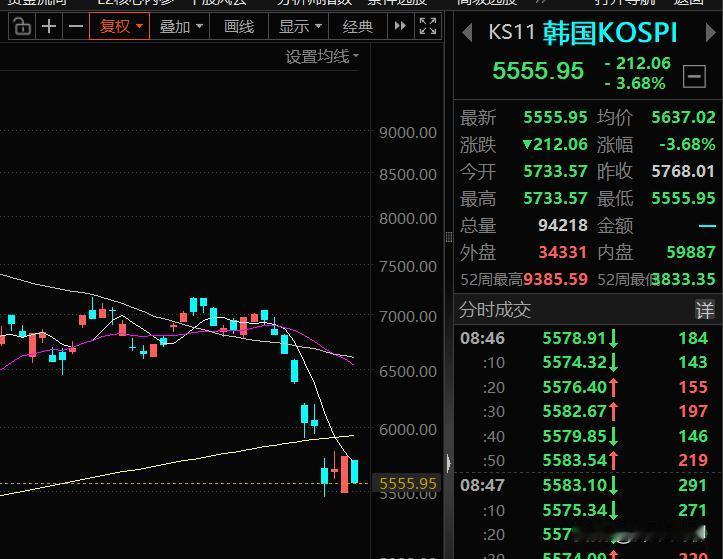Image resolution: width=723 pixels, height=559 pixels.
Task: Click the fast-forward double arrow icon
Action: point(400,26)
